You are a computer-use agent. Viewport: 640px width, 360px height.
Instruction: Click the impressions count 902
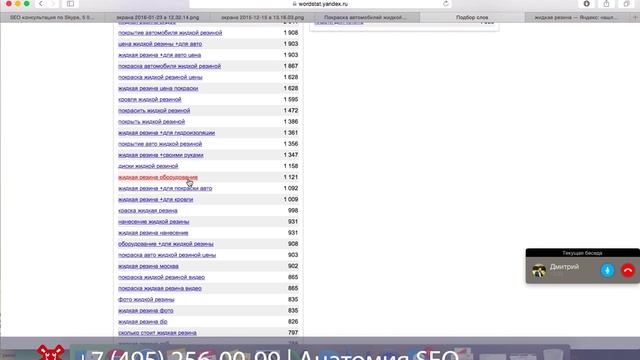(x=293, y=266)
